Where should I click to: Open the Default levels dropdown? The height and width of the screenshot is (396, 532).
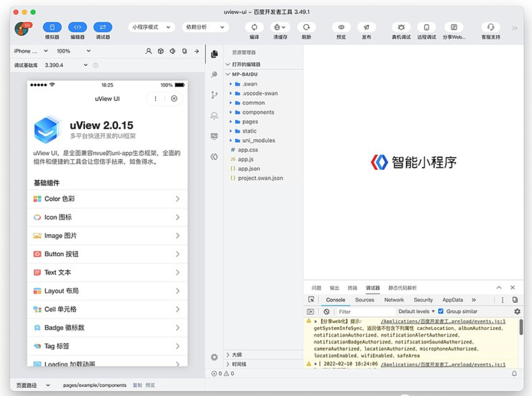pos(417,312)
